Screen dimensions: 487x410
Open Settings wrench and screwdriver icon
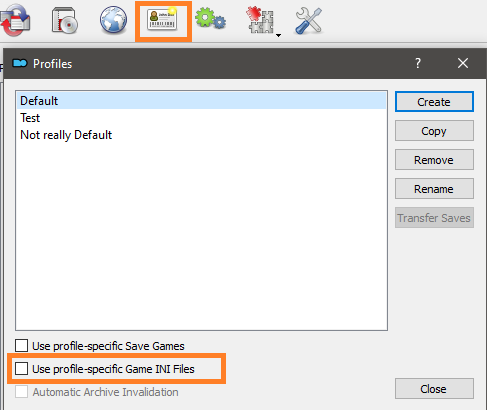tap(309, 21)
